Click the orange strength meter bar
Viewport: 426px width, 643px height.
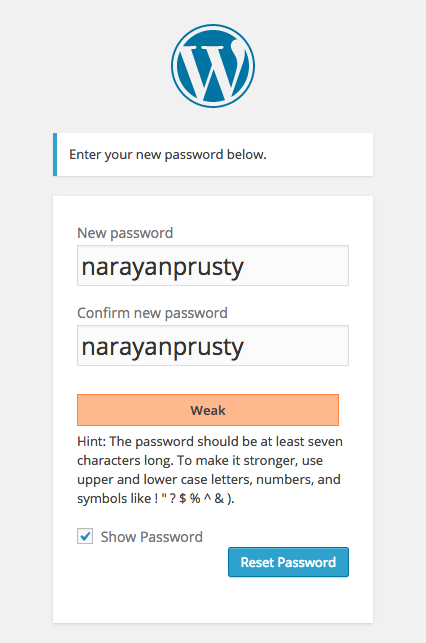208,410
